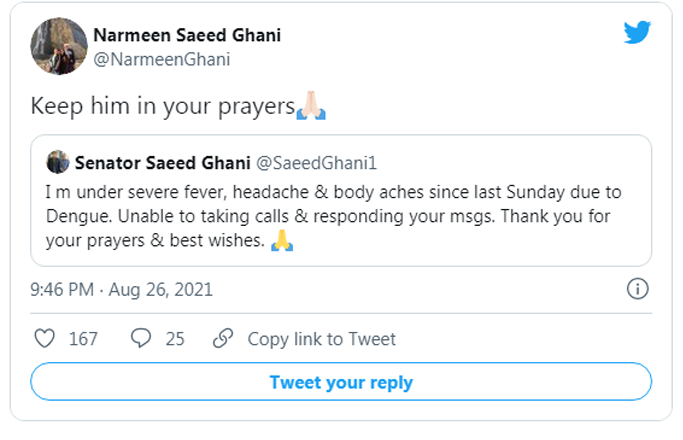Viewport: 683px width, 440px height.
Task: Click the reply speech bubble icon
Action: [x=142, y=339]
